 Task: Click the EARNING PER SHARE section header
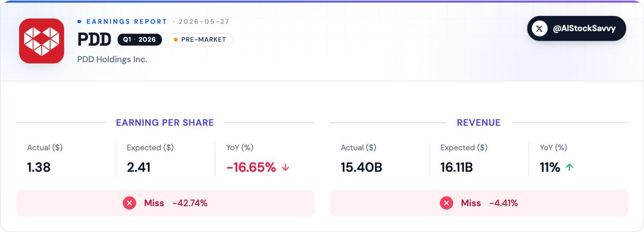click(165, 122)
